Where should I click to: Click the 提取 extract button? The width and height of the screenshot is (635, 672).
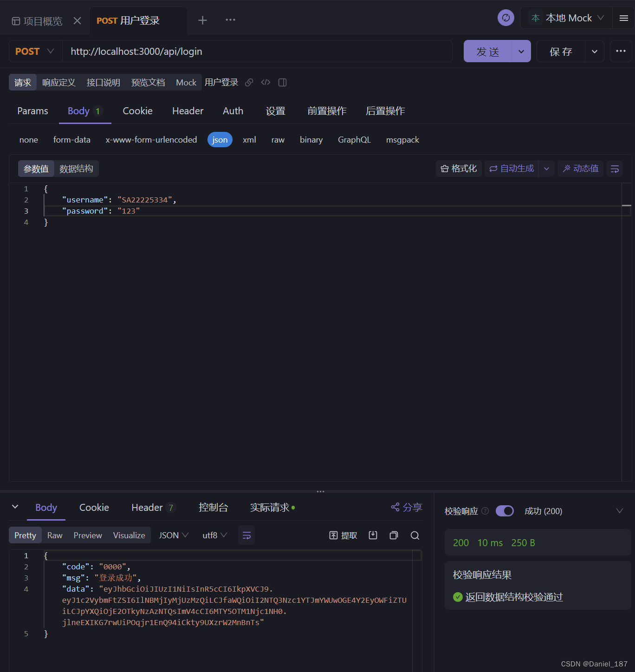343,535
